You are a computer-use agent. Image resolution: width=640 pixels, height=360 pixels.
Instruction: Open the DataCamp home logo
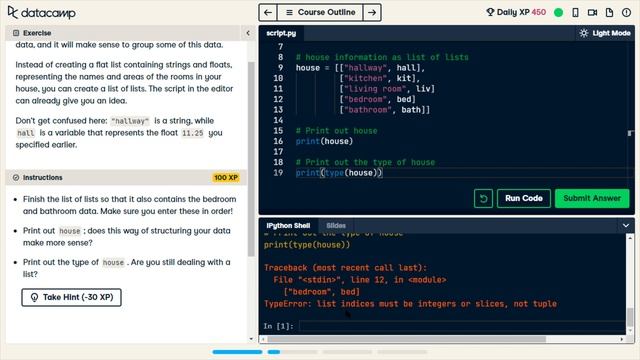42,13
